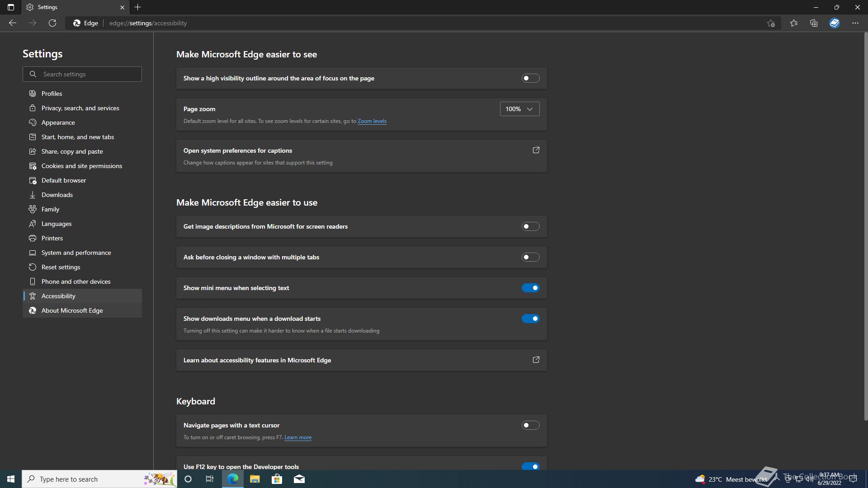Open the tab actions menu icon
Image resolution: width=868 pixels, height=488 pixels.
(x=11, y=7)
